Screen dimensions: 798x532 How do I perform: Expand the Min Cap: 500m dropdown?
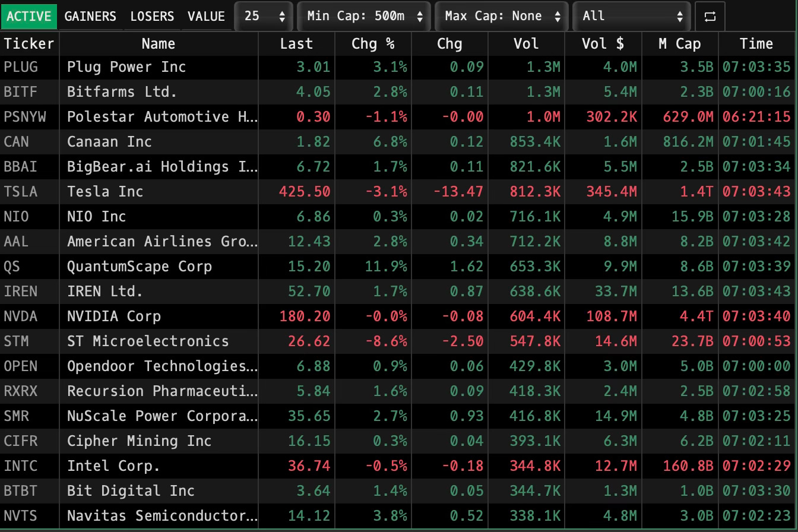click(x=364, y=16)
